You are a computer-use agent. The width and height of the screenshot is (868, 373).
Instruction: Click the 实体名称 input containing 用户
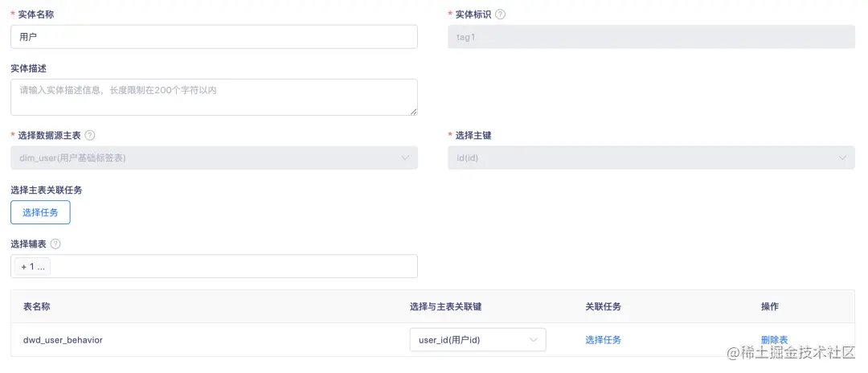215,37
